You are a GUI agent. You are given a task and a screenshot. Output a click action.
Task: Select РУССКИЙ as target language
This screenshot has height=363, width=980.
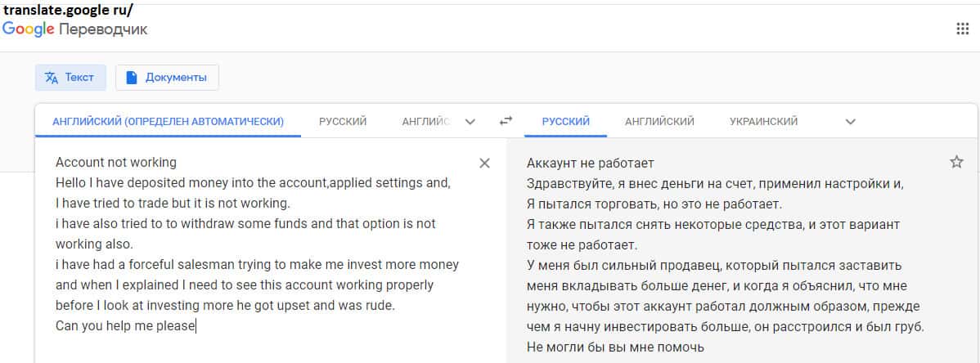click(x=565, y=121)
